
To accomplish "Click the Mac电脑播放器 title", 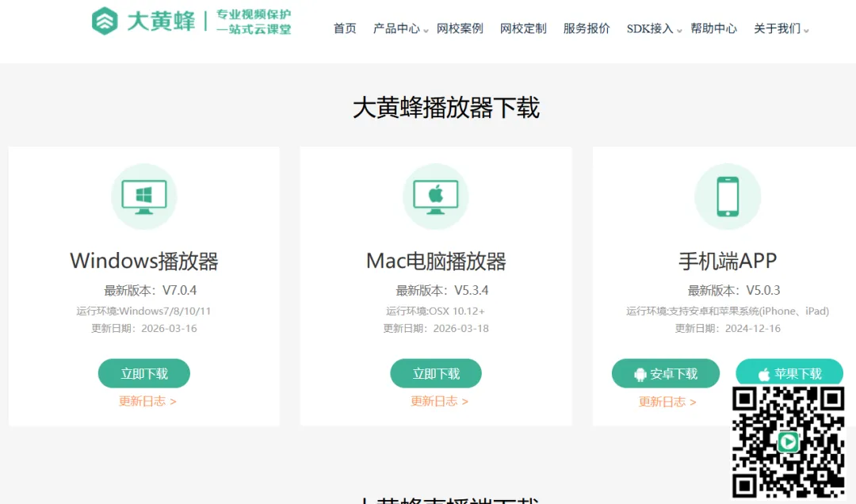I will 436,261.
